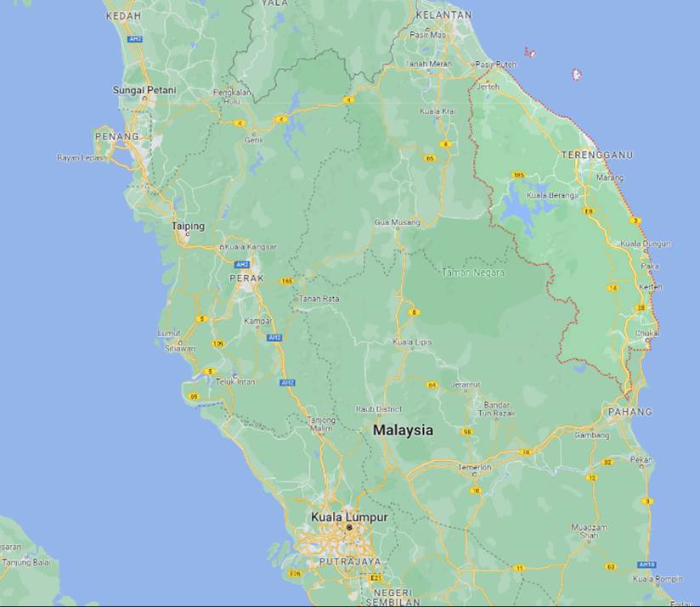Click the E21 highway shield below Putrajaya
The height and width of the screenshot is (607, 700).
click(x=376, y=577)
